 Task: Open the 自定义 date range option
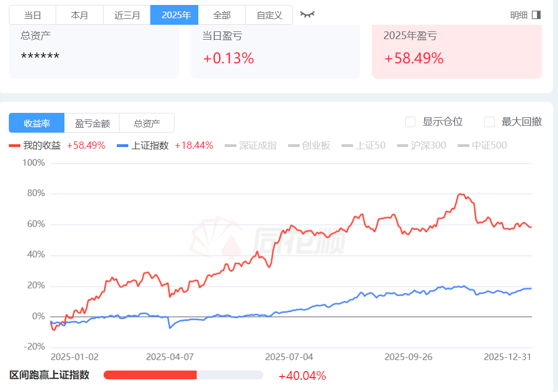click(x=269, y=15)
